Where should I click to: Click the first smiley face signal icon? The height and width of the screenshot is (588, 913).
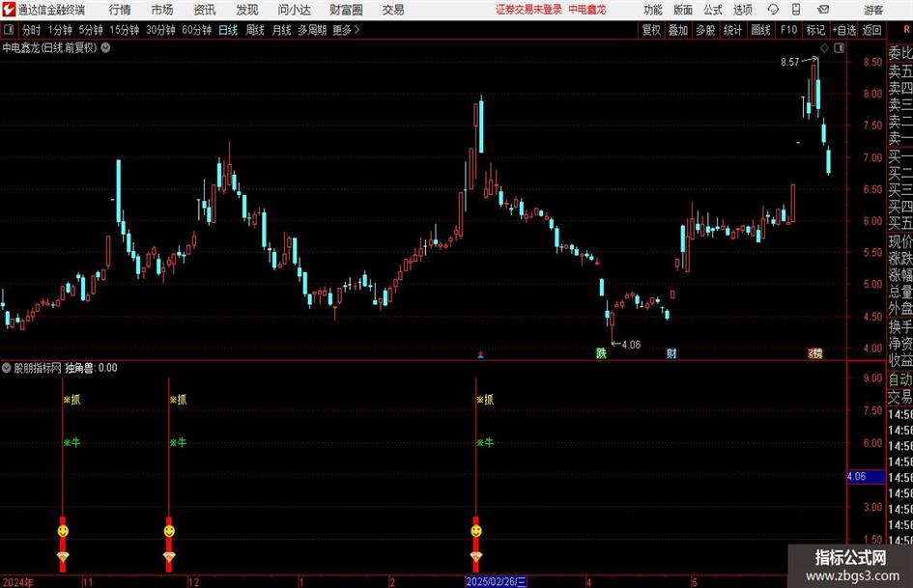pyautogui.click(x=63, y=531)
